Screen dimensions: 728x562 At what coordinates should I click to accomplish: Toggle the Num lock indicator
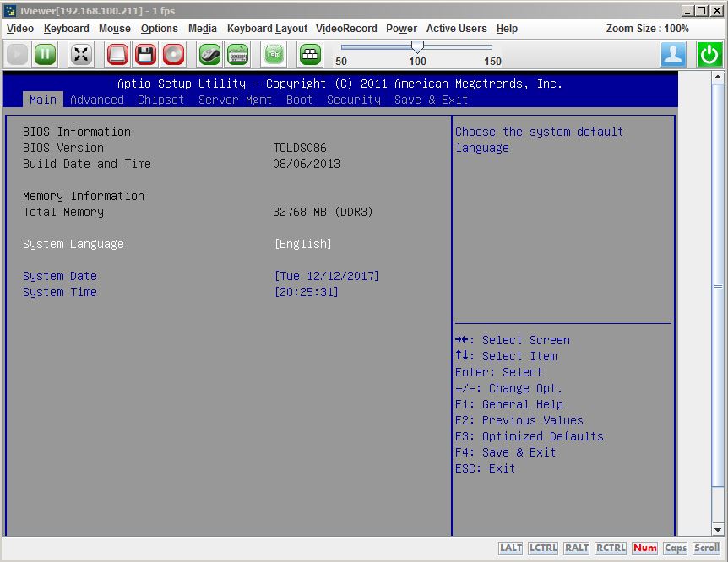[645, 548]
